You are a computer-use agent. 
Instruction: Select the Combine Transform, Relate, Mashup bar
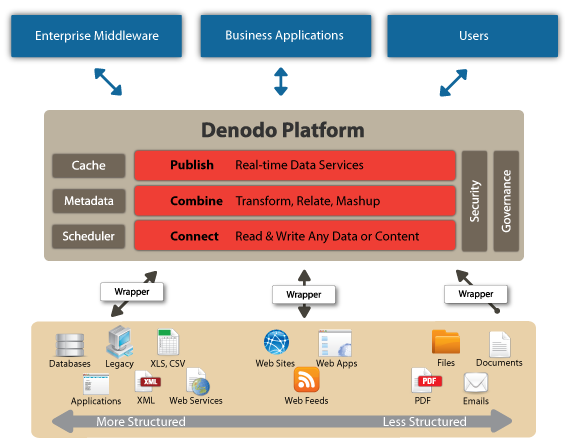pos(295,201)
